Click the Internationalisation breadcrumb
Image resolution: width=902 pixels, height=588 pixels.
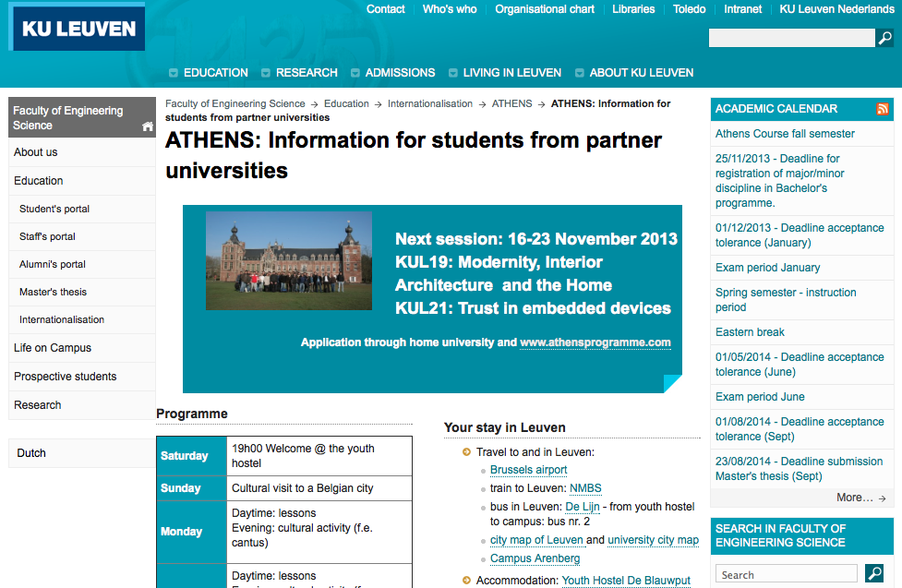[429, 103]
